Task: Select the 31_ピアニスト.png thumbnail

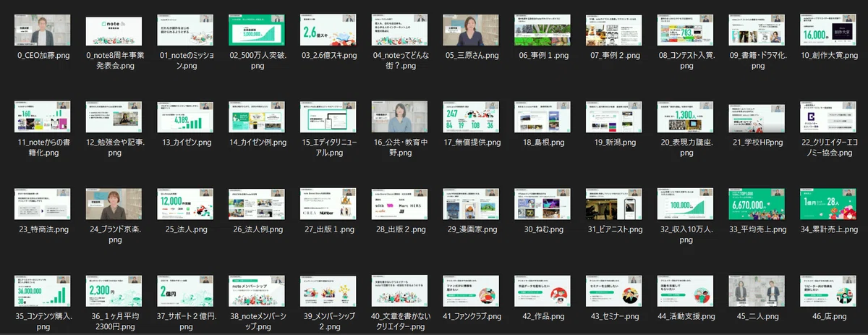Action: point(614,205)
